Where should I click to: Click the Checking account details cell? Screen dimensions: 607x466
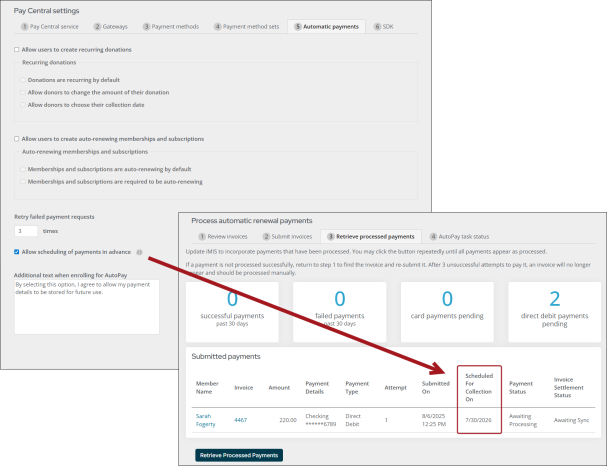pyautogui.click(x=321, y=420)
